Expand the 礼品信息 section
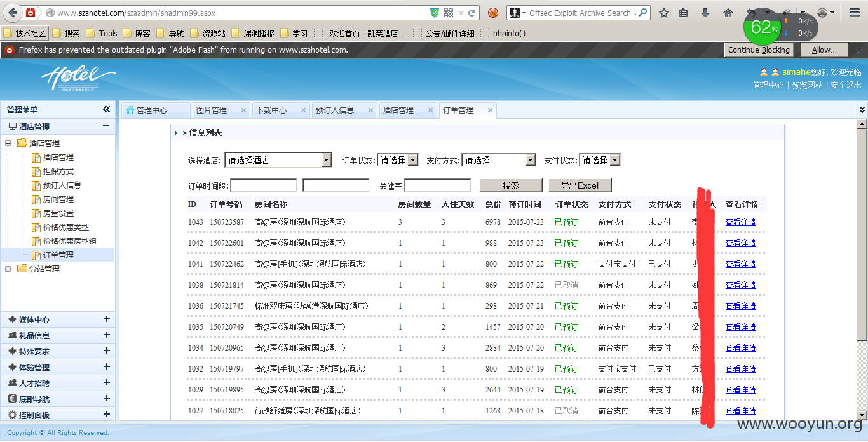 coord(106,335)
